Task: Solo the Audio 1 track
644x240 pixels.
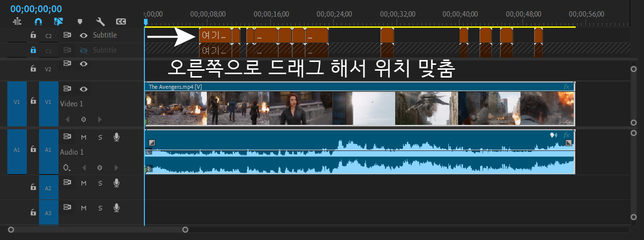Action: (x=100, y=138)
